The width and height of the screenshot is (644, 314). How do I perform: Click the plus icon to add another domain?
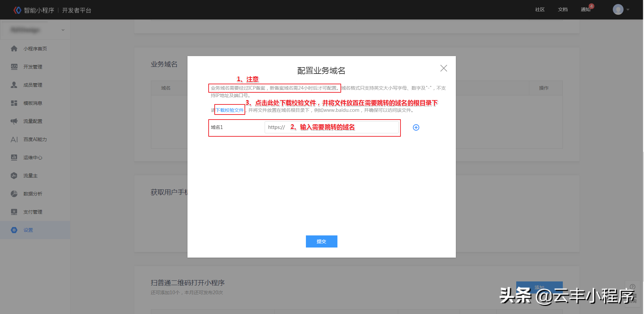coord(416,127)
